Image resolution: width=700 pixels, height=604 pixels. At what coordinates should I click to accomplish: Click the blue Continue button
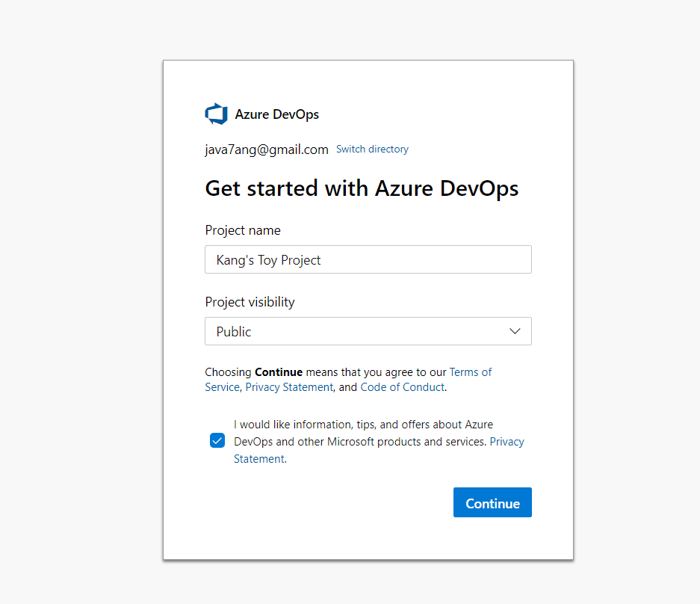pos(492,502)
